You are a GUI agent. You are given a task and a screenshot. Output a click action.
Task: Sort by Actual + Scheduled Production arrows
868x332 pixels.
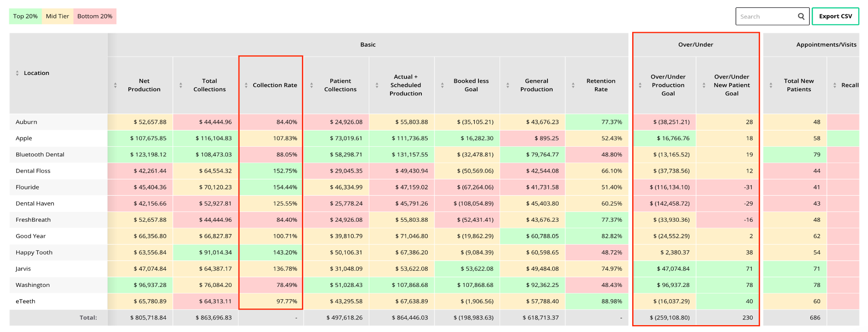pos(377,85)
